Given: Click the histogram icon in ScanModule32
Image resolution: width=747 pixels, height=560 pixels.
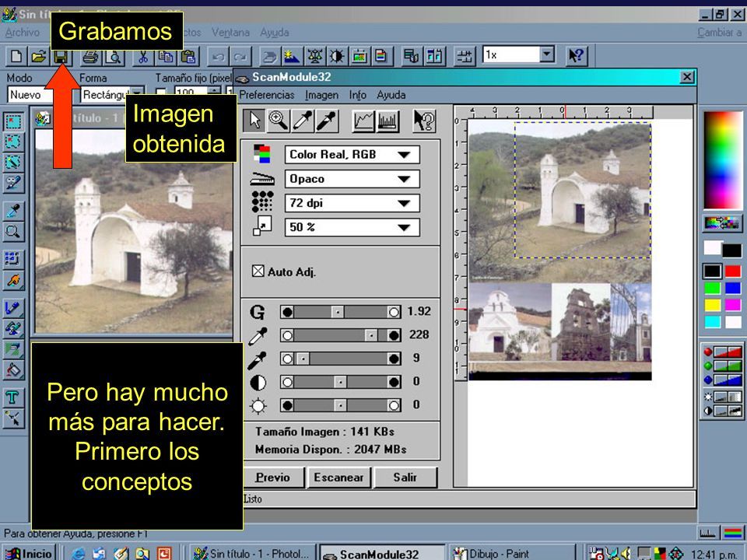Looking at the screenshot, I should pos(388,121).
